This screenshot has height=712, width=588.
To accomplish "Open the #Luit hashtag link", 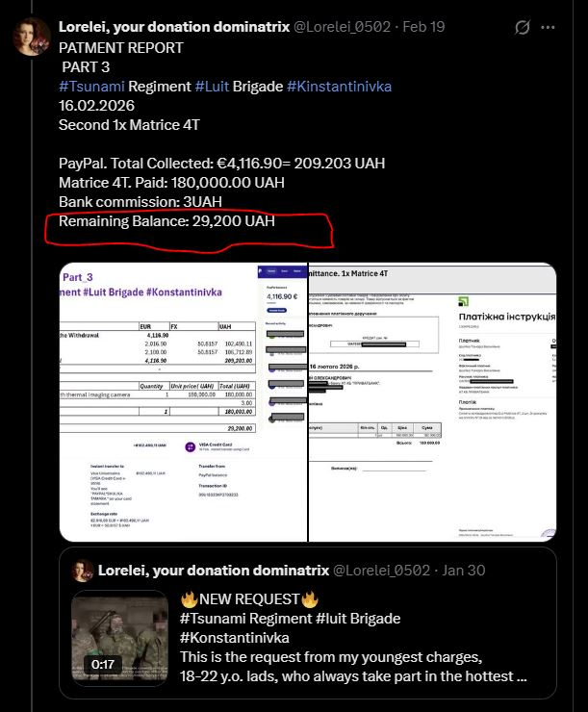I will pyautogui.click(x=212, y=87).
